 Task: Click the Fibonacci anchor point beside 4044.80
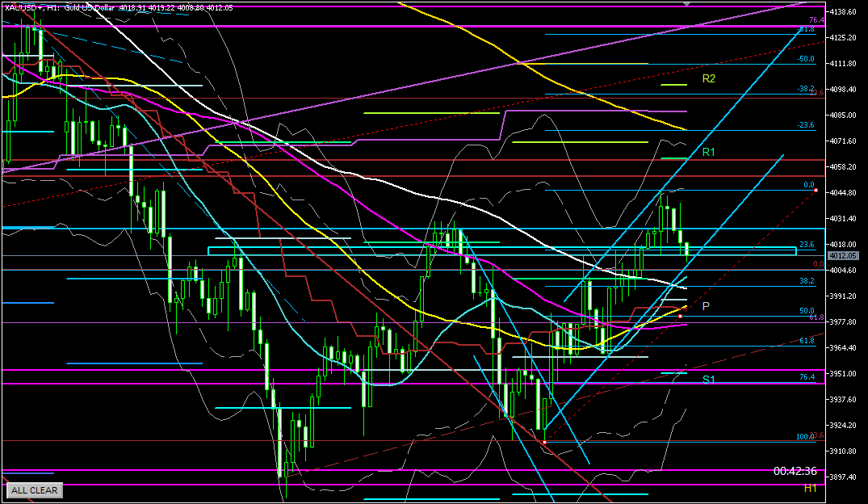(816, 191)
